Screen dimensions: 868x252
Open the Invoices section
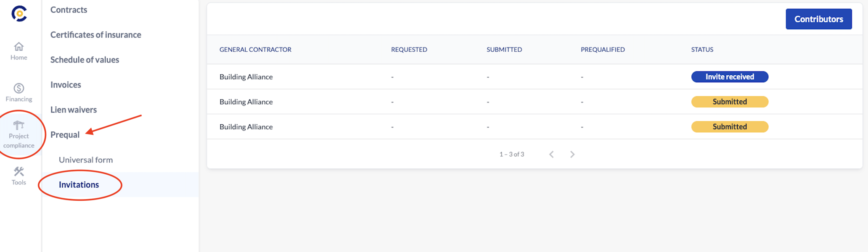66,84
